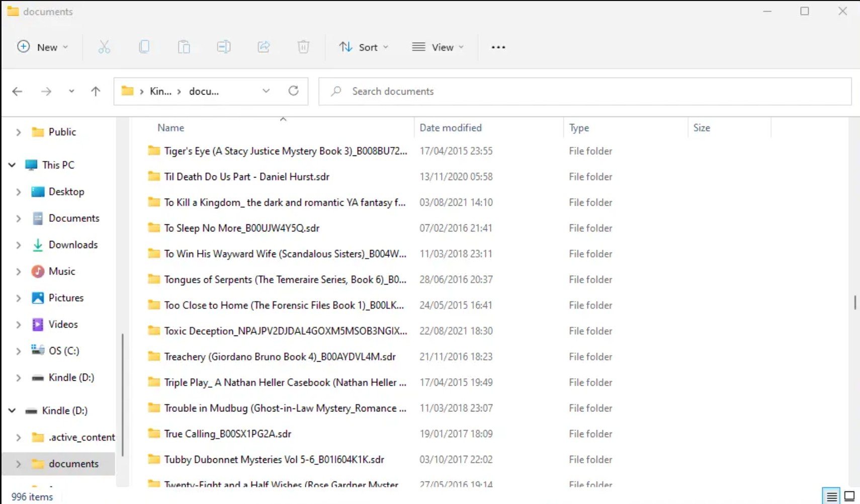
Task: Open the New item menu
Action: click(x=43, y=47)
